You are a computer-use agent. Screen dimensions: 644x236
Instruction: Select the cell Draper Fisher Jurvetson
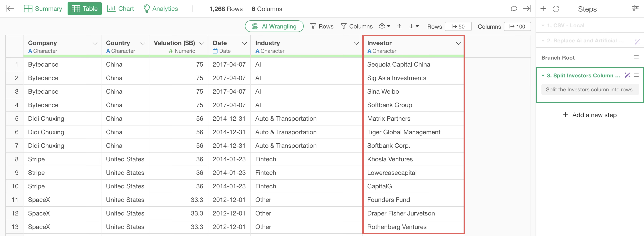pyautogui.click(x=413, y=213)
